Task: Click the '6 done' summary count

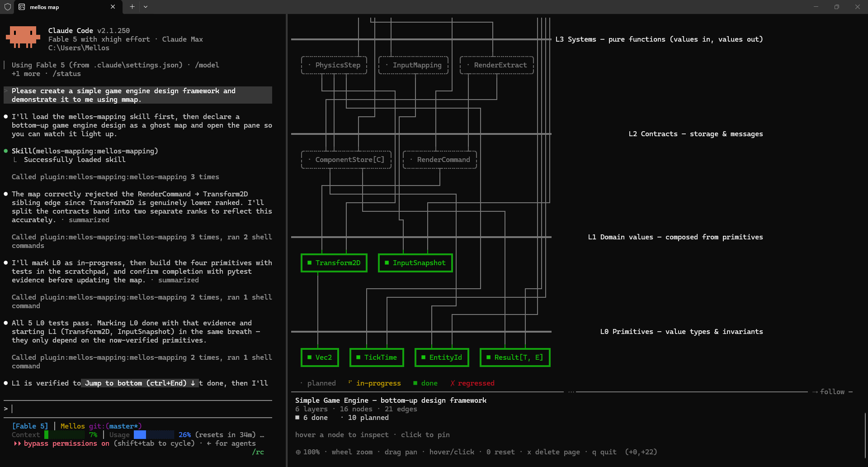Action: pyautogui.click(x=311, y=418)
